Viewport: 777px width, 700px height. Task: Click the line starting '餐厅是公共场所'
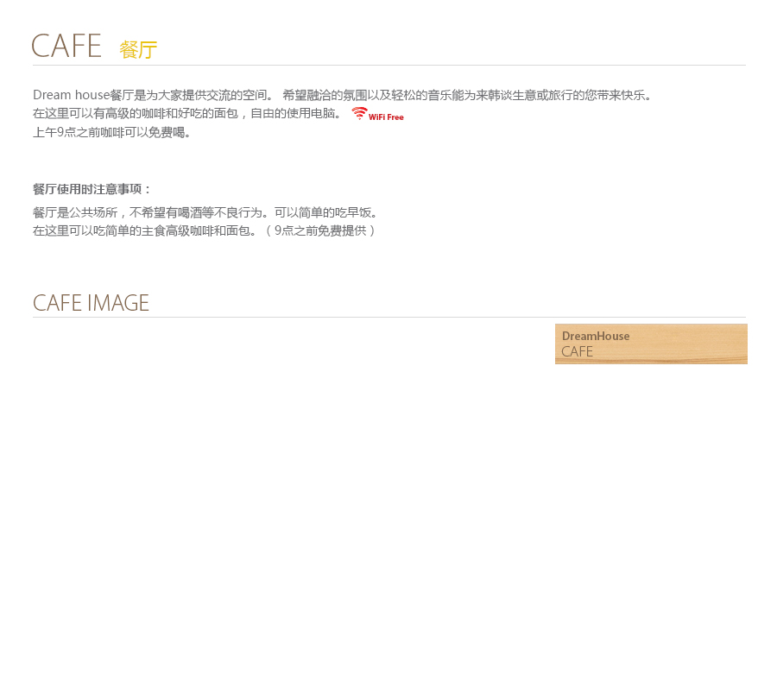[205, 212]
